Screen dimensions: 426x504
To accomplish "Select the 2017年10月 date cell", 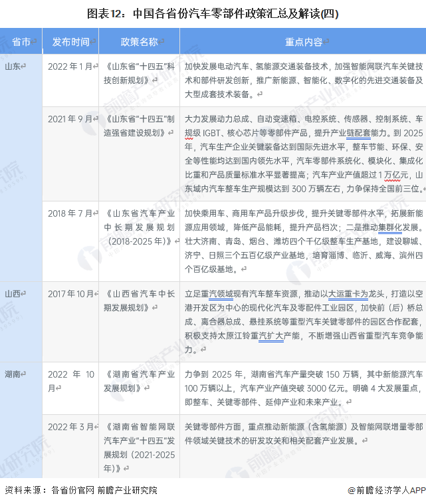I will pyautogui.click(x=71, y=293).
